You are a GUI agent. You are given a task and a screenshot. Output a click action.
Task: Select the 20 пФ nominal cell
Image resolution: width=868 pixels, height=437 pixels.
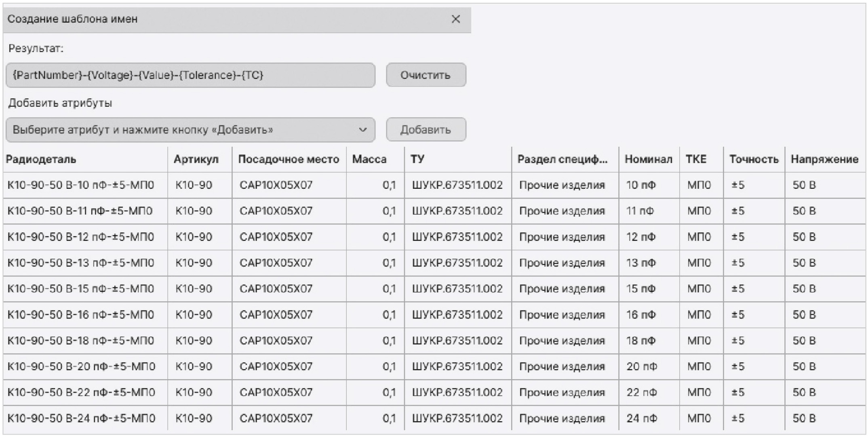point(642,367)
